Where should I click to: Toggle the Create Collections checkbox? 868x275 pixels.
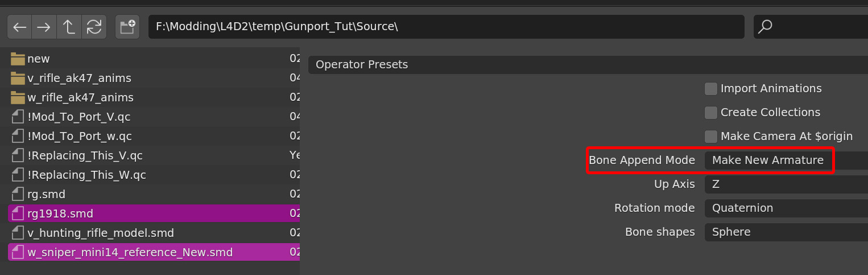click(x=711, y=113)
